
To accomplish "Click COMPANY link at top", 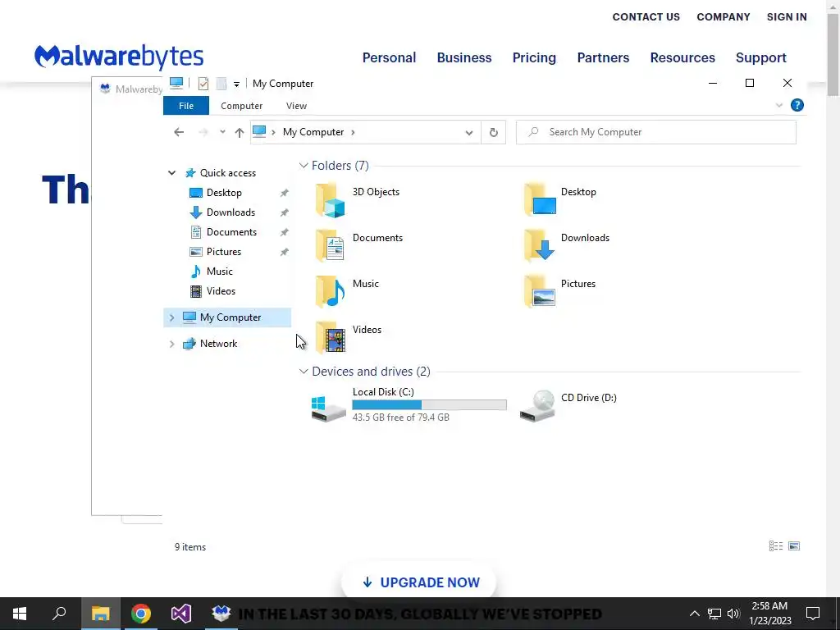I will 724,17.
